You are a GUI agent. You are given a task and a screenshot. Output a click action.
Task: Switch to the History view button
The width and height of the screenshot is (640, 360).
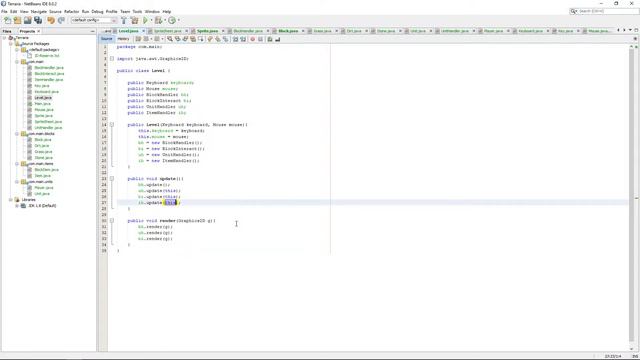(x=123, y=39)
